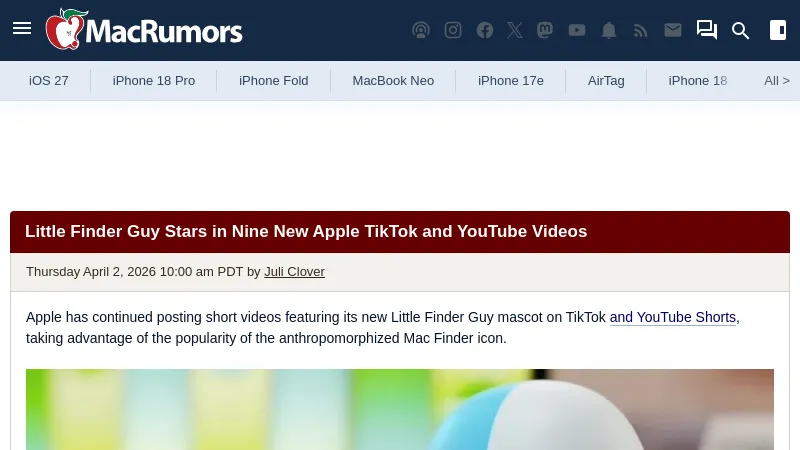Open the forums chat bubbles icon
This screenshot has width=800, height=450.
707,30
